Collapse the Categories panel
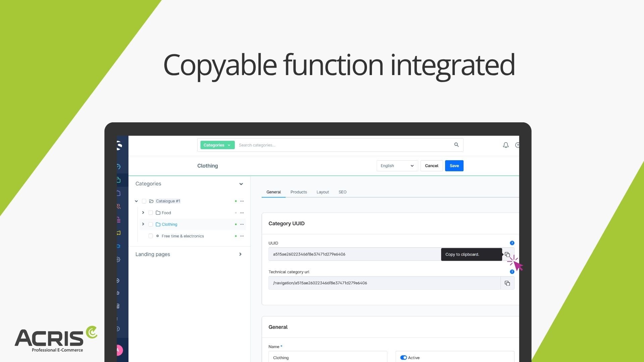Screen dimensions: 644x362 [x=241, y=184]
